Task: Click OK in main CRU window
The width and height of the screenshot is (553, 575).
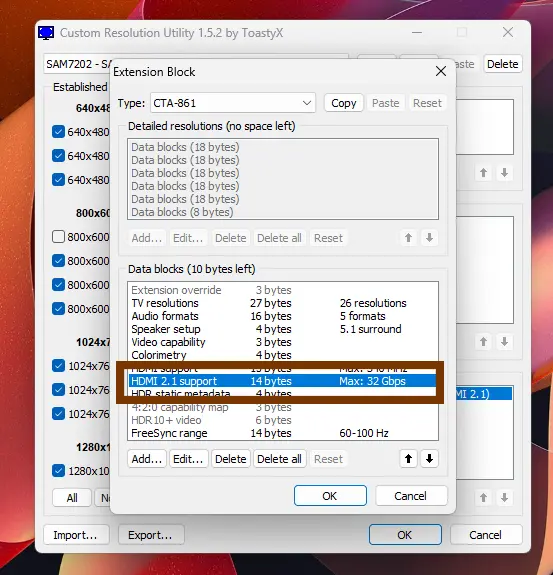Action: point(405,535)
